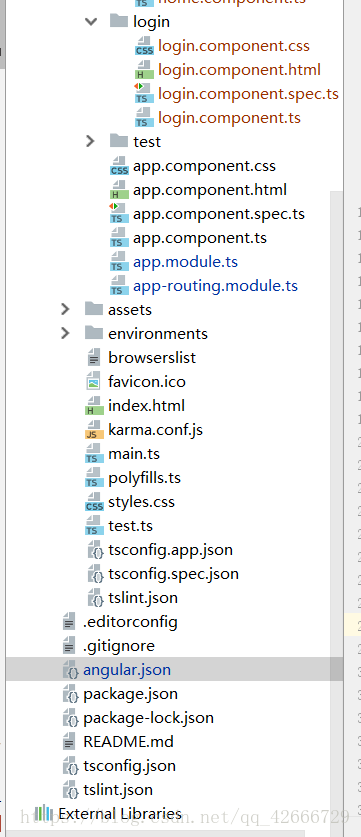Viewport: 361px width, 837px height.
Task: Select login.component.spec.ts file name
Action: pos(248,93)
